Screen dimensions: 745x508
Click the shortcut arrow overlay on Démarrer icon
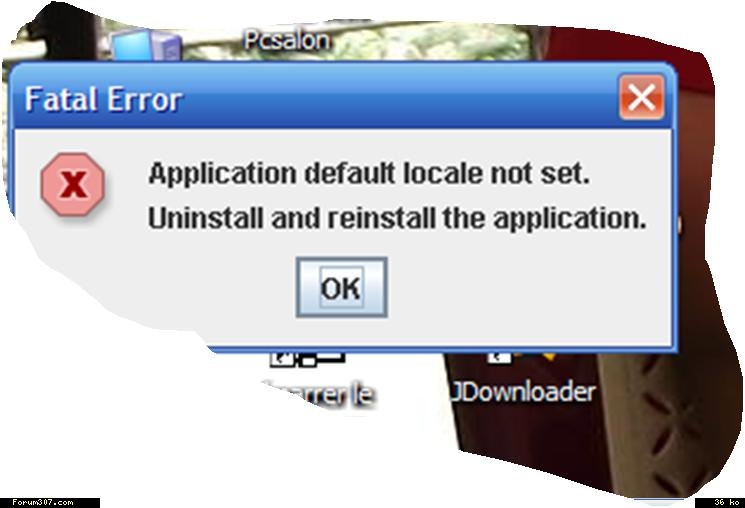282,359
